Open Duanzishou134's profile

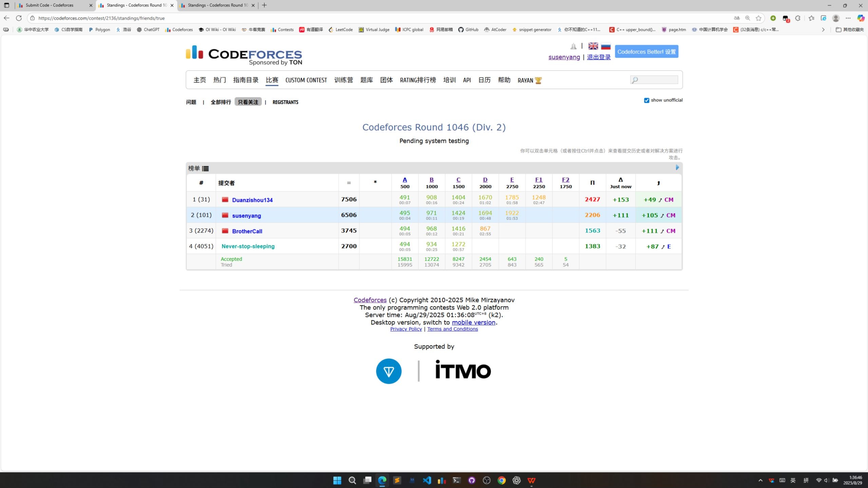point(252,200)
